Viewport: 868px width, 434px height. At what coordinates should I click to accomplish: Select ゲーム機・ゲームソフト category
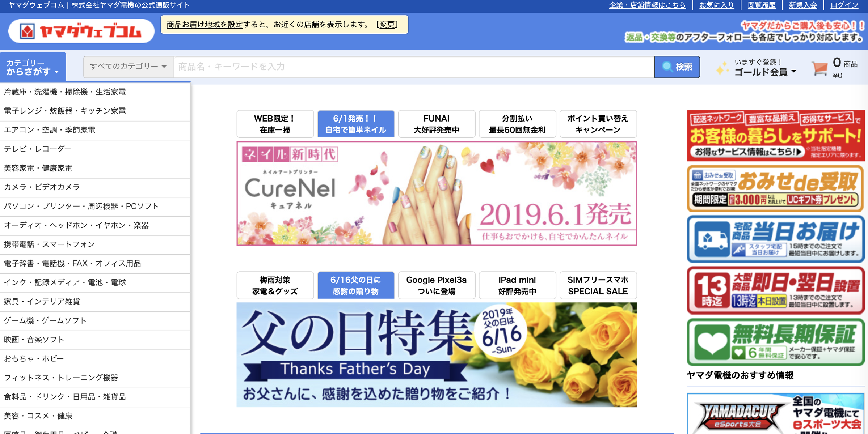coord(95,321)
